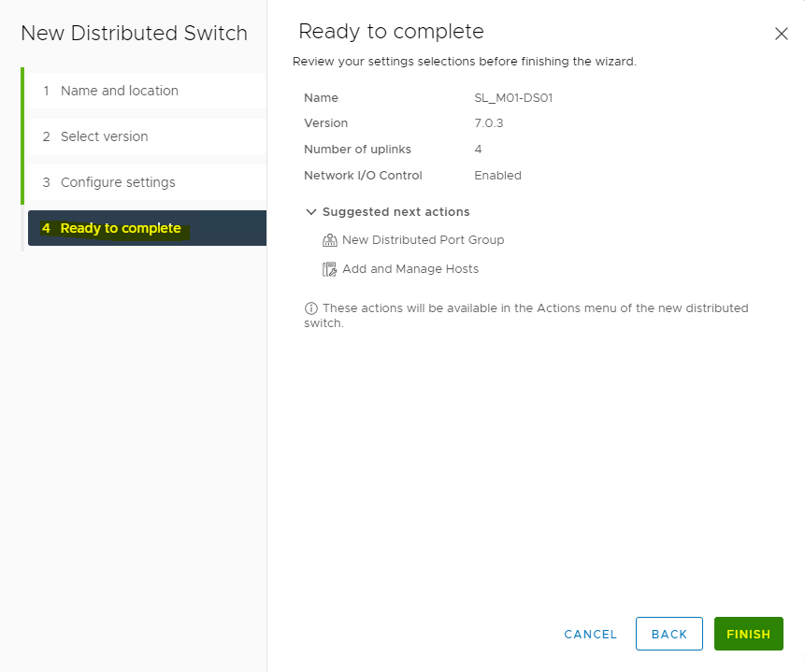
Task: Click the FINISH button
Action: 749,634
